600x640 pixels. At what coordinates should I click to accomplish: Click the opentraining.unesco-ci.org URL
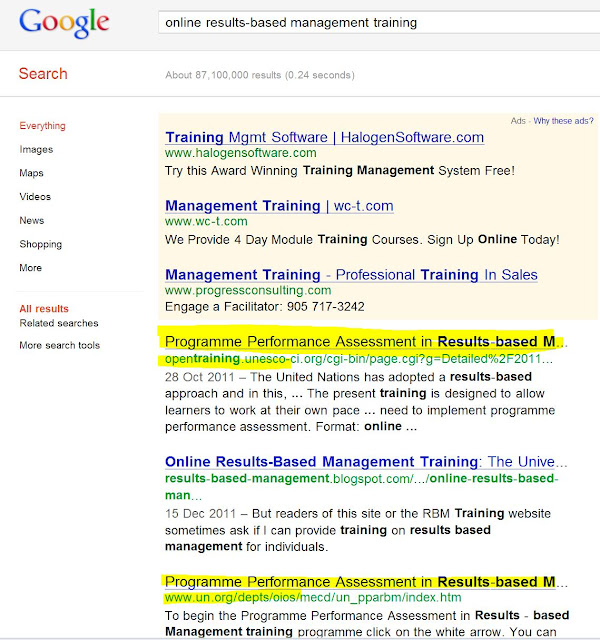(359, 359)
